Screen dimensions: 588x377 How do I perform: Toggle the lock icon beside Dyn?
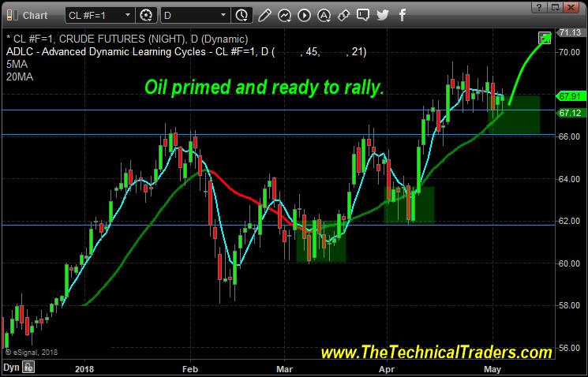click(29, 367)
